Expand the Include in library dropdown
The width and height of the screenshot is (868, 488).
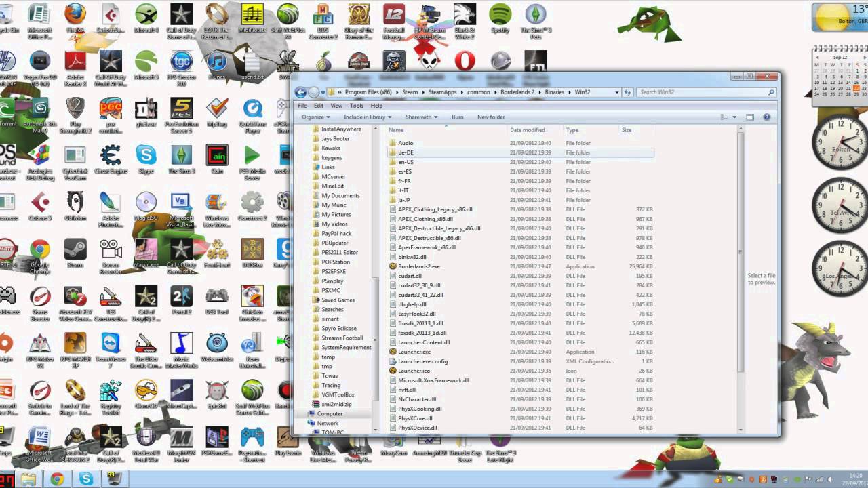pos(368,117)
